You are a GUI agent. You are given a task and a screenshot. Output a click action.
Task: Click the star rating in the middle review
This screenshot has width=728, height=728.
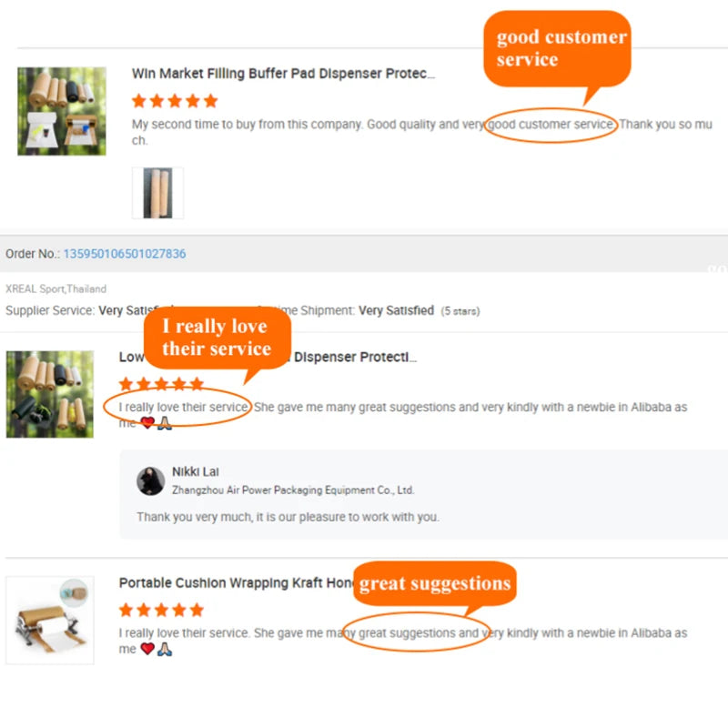[162, 384]
